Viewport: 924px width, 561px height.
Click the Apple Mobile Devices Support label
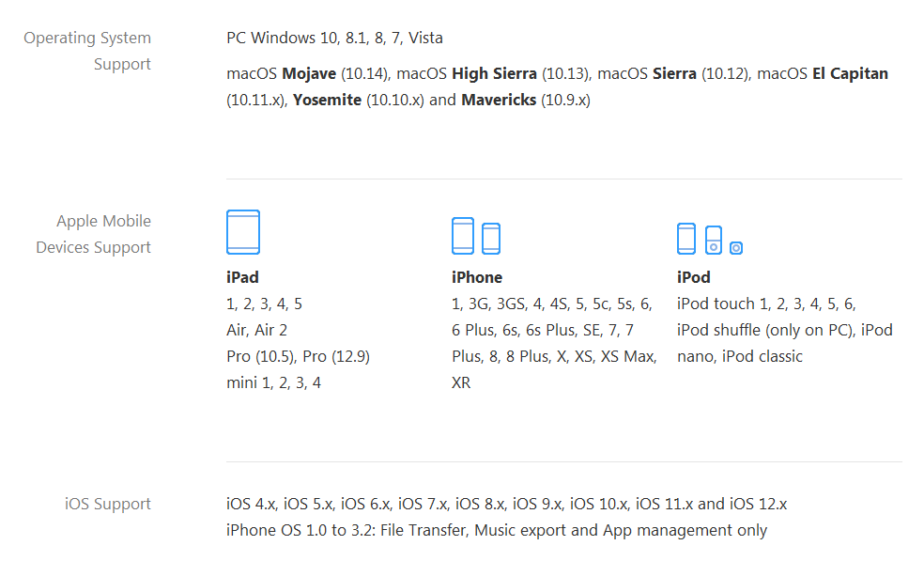(x=94, y=234)
